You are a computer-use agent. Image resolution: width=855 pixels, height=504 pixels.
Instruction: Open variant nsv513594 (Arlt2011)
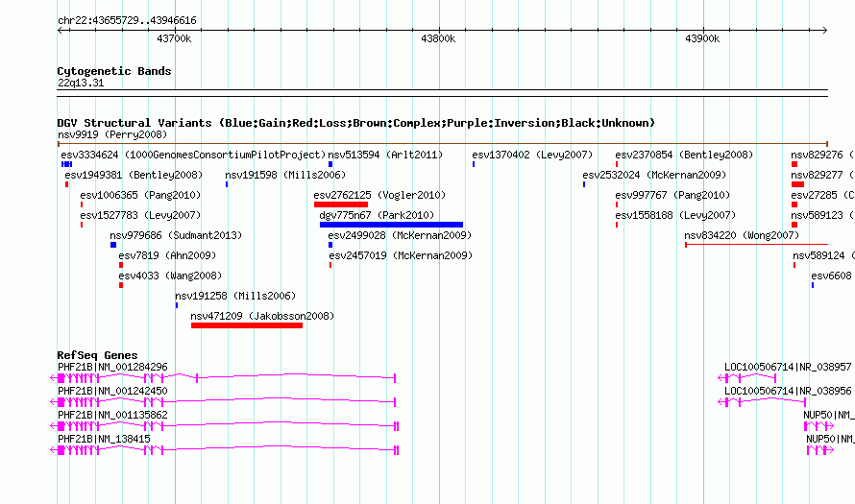(x=385, y=155)
